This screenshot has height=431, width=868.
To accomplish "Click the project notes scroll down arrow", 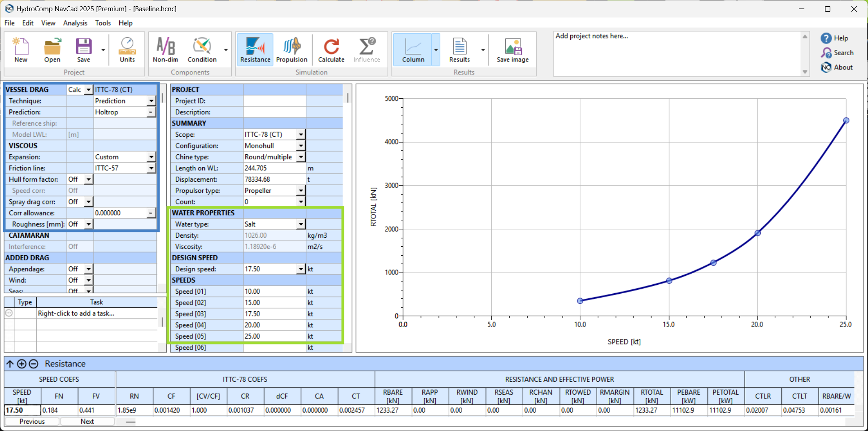I will 805,72.
